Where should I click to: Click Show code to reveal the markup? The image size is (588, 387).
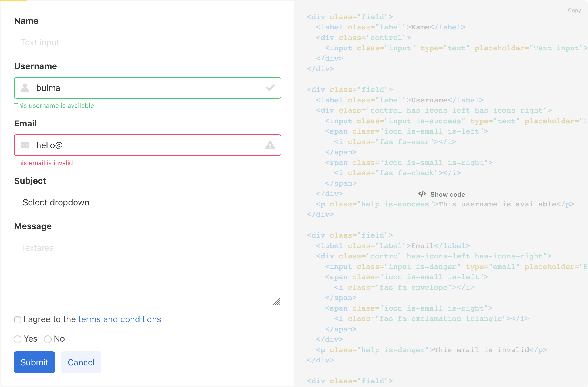[448, 194]
